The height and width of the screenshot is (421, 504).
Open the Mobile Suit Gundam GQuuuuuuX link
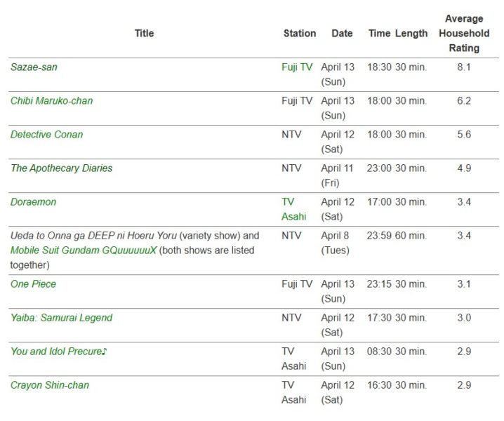click(84, 250)
